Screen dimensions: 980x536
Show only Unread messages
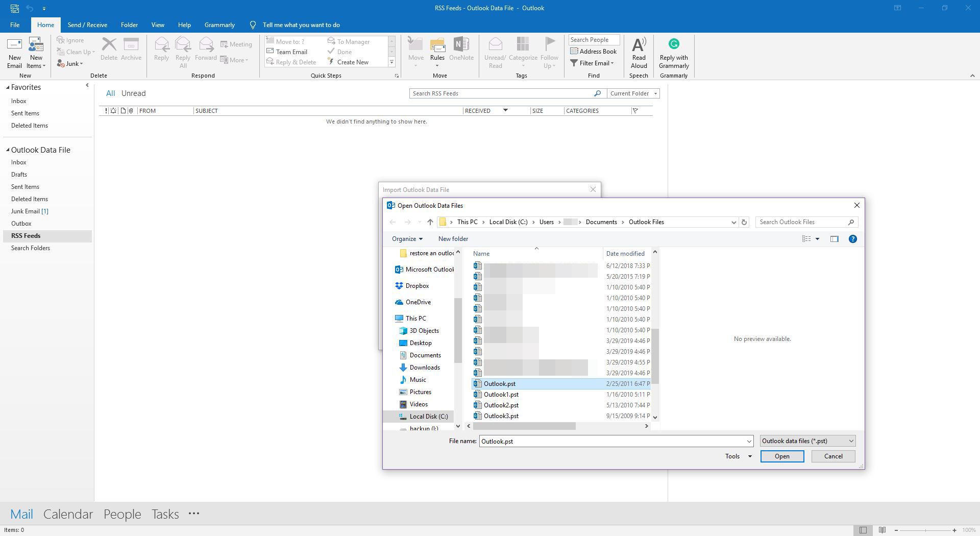[133, 93]
